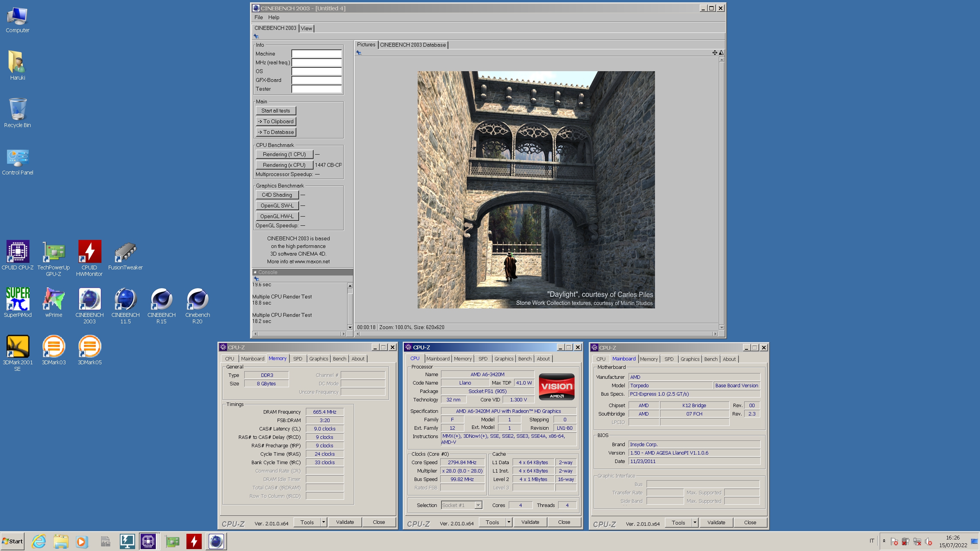Open the Mainboard tab in the middle CPU-Z window

(x=438, y=359)
